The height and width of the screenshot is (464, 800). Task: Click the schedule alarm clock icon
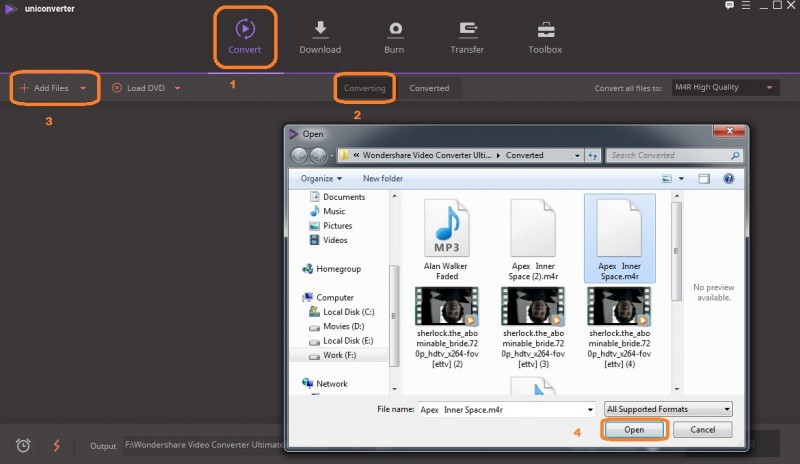click(23, 445)
